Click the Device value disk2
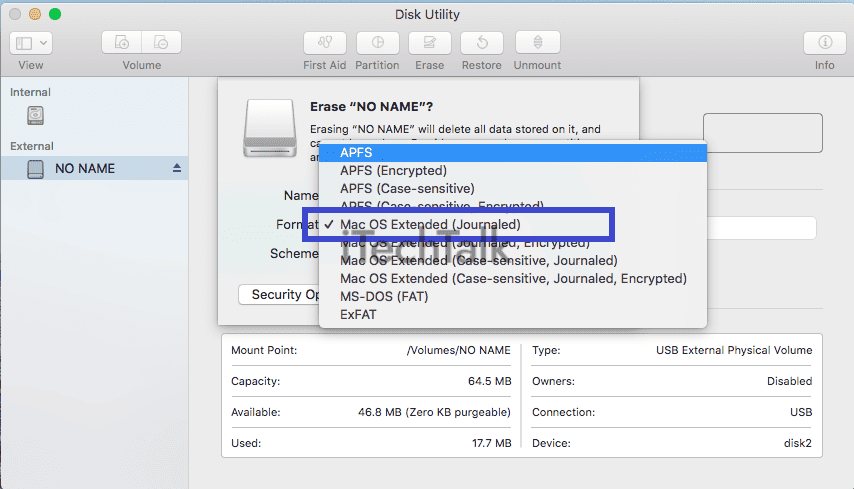 [x=797, y=443]
